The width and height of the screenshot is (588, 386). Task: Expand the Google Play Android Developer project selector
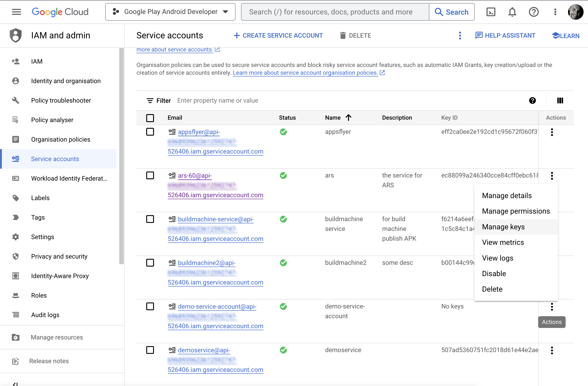pos(170,12)
